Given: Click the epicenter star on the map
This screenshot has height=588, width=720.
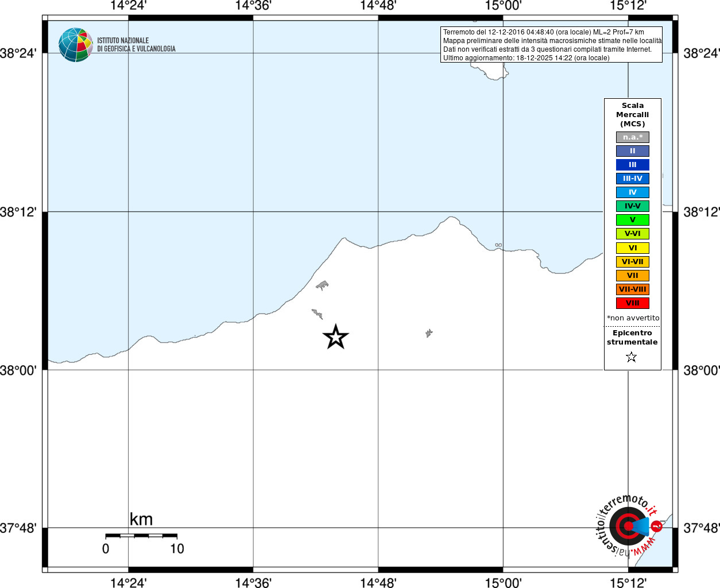Looking at the screenshot, I should coord(336,337).
